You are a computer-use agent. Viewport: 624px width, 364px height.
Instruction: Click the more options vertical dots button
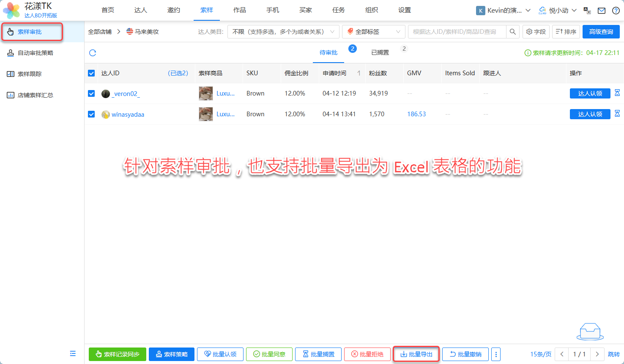tap(496, 354)
